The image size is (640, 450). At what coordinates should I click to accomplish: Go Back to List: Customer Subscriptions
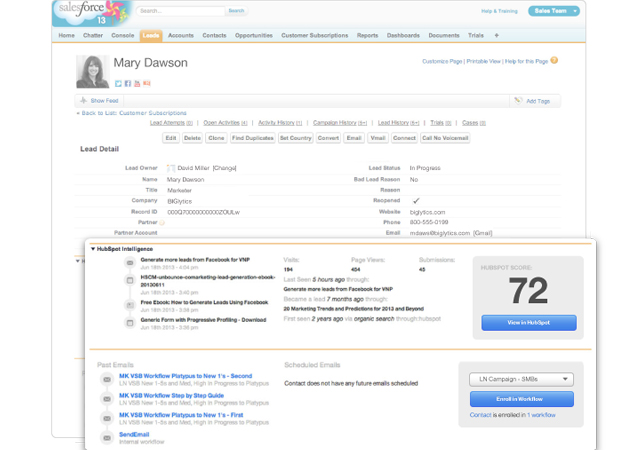(134, 113)
